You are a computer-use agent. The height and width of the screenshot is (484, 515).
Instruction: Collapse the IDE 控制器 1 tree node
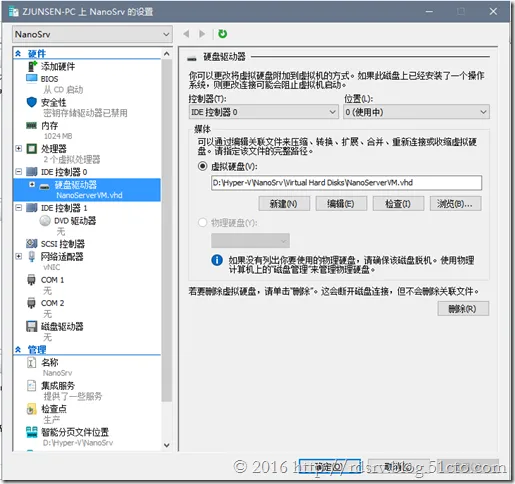click(19, 208)
